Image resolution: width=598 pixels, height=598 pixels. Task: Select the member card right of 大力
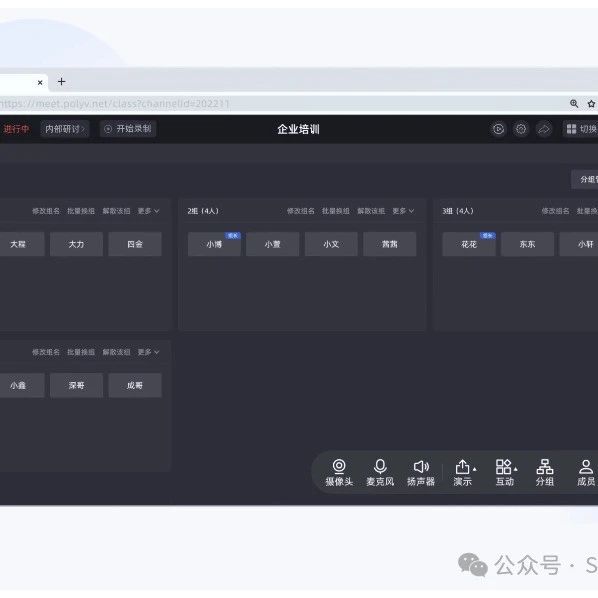(135, 244)
